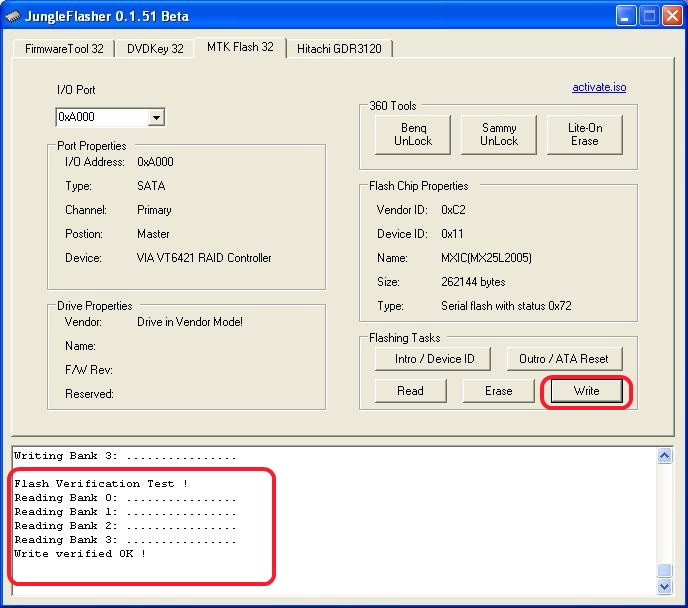Expand the I/O Port dropdown arrow
Screen dimensions: 688x608
[156, 118]
